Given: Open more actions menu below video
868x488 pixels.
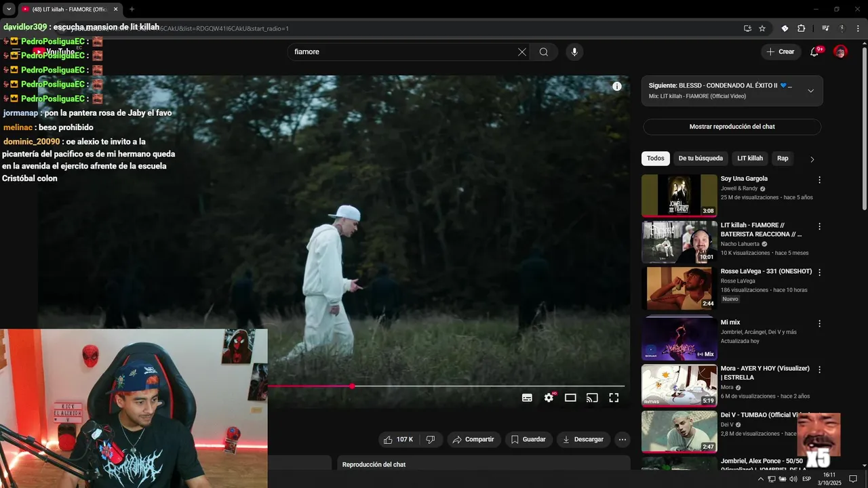Looking at the screenshot, I should point(623,439).
